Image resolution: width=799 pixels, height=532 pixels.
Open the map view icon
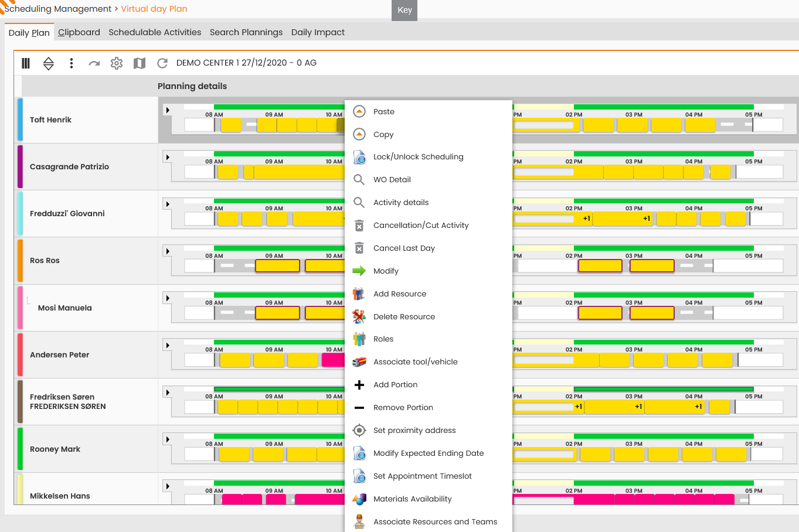point(140,63)
